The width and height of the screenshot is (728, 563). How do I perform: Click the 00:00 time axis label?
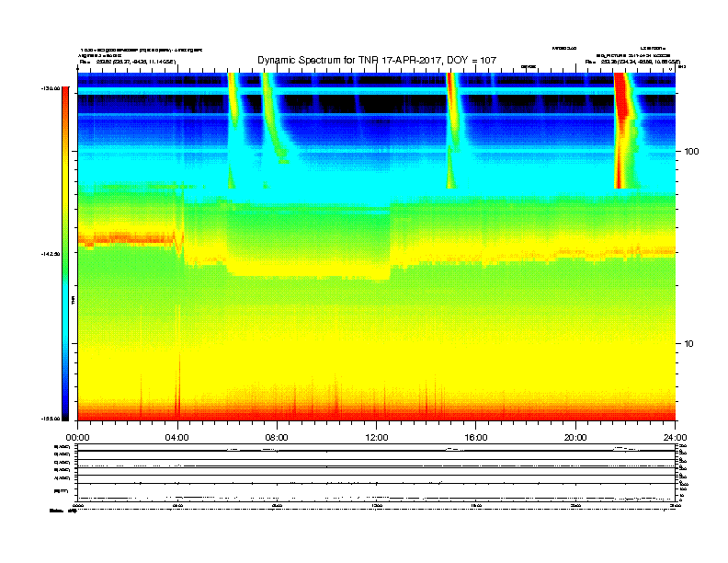coord(77,438)
